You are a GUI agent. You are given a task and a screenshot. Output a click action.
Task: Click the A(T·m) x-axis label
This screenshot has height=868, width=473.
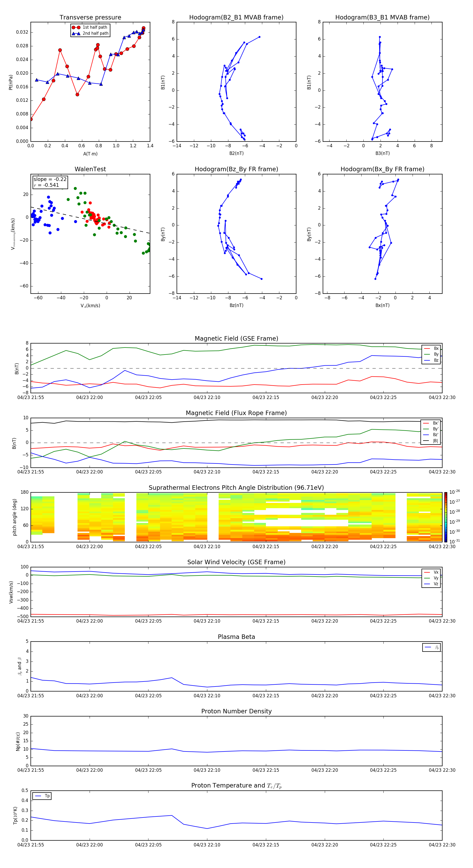[x=90, y=154]
